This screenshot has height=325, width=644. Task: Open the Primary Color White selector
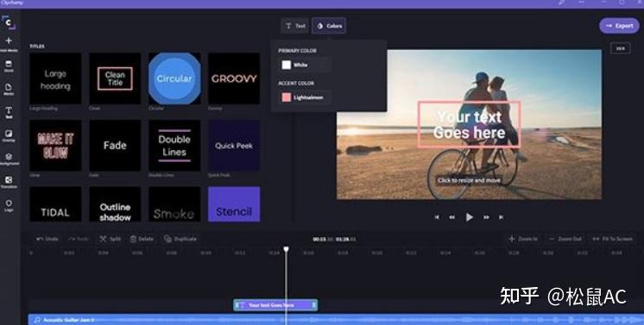[305, 65]
